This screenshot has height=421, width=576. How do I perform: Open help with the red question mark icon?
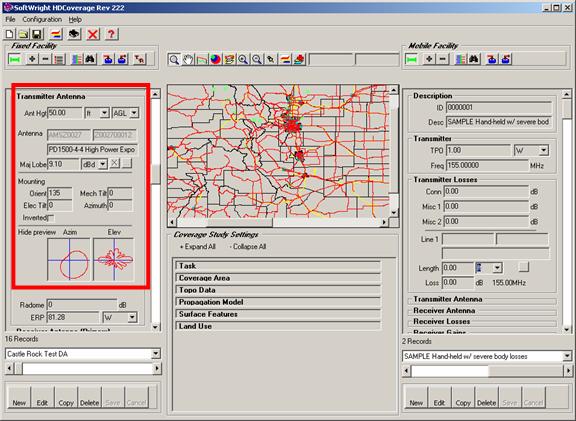point(111,34)
